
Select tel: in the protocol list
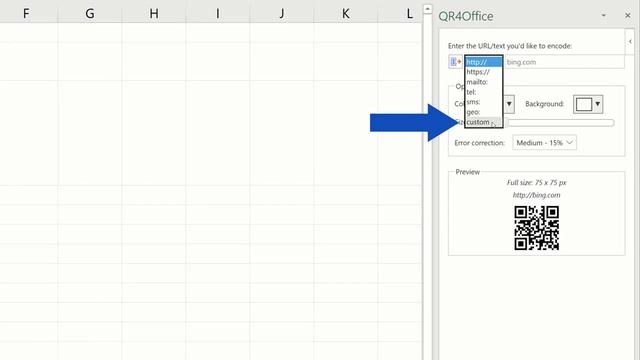click(484, 92)
